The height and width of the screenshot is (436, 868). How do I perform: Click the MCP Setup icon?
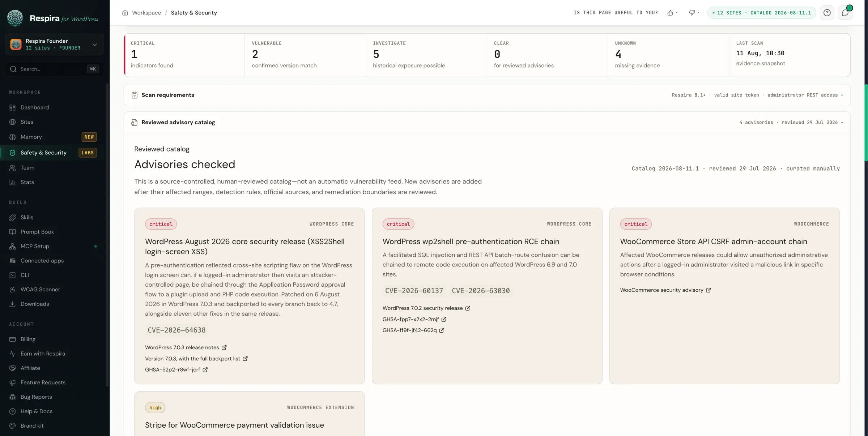13,246
